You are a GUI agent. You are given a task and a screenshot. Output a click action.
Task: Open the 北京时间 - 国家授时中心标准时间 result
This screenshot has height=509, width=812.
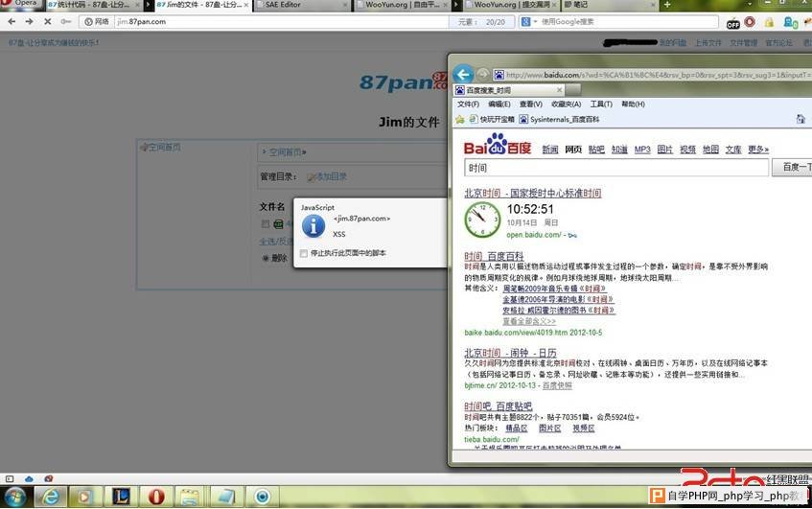532,193
